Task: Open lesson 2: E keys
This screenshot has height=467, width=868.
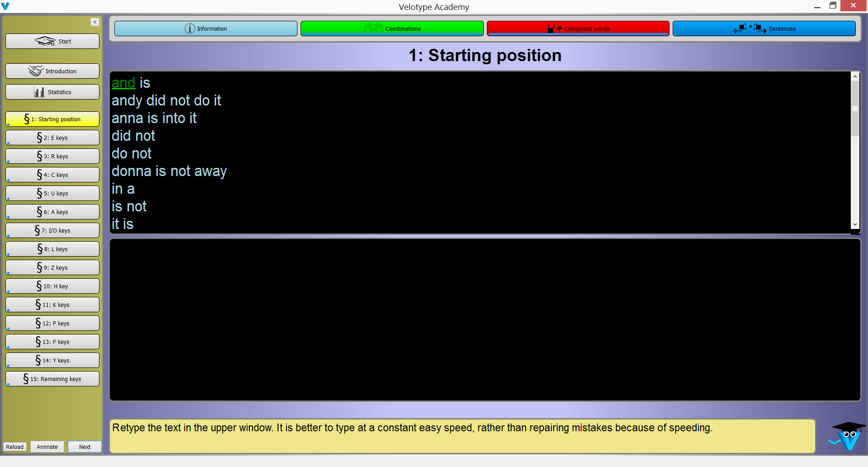Action: (52, 138)
